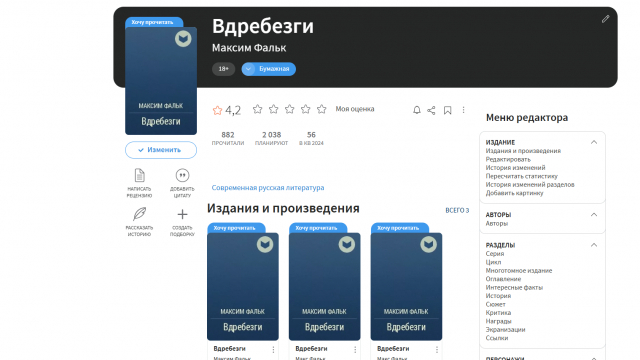Click owl badge on second edition cover

point(347,244)
